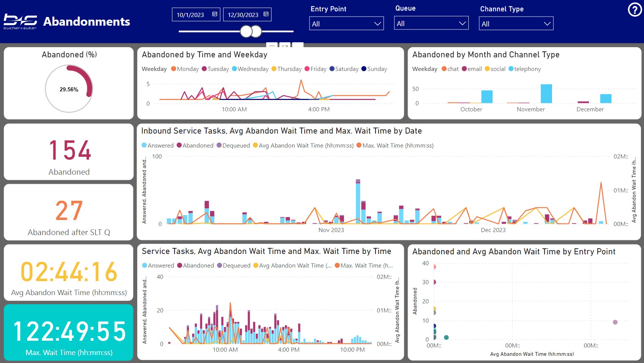Click the November telephony bar
Image resolution: width=644 pixels, height=363 pixels.
[x=546, y=94]
